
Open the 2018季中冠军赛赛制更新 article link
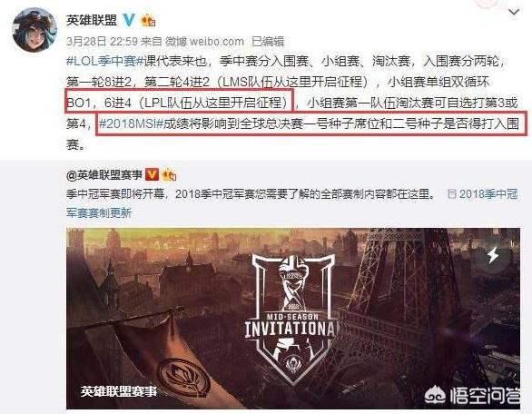point(291,203)
